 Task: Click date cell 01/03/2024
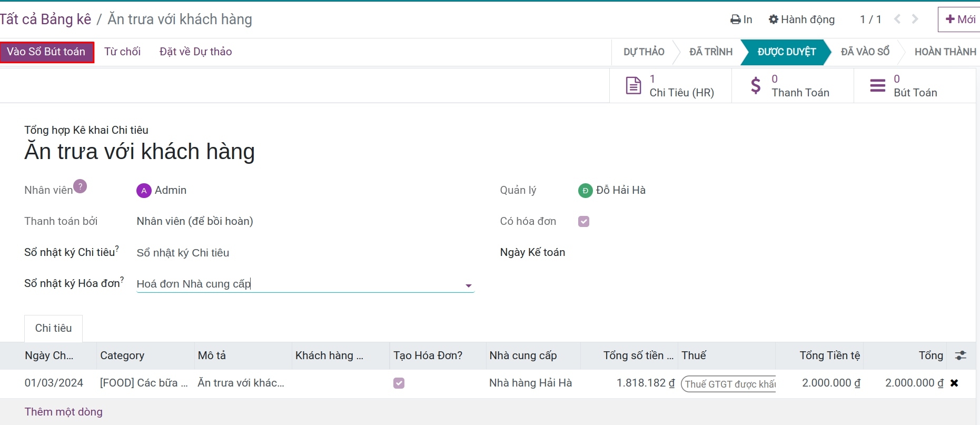pyautogui.click(x=54, y=383)
